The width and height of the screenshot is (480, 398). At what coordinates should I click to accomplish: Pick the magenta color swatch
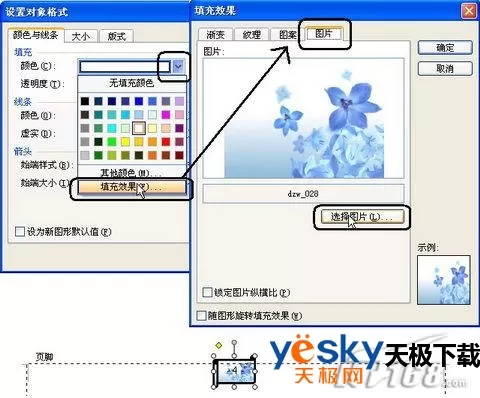166,115
